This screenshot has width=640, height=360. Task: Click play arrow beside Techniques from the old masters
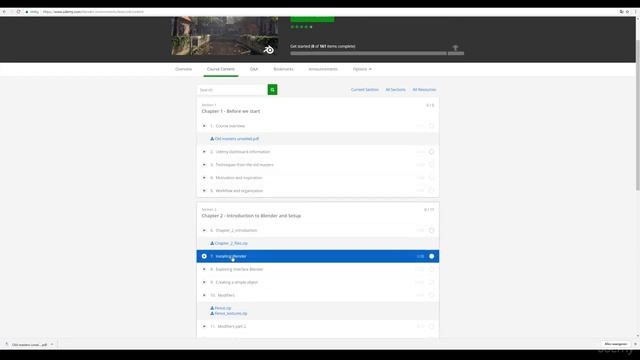(204, 165)
